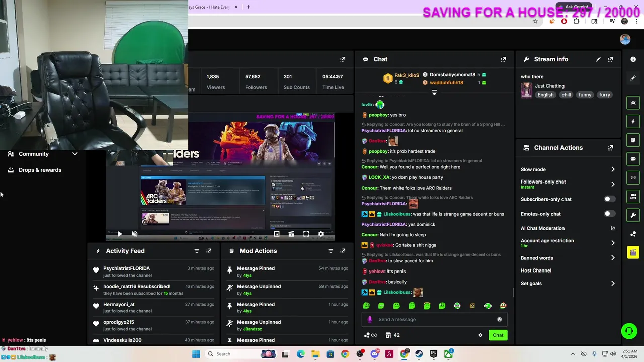Click the wrench quick action in sidebar
The image size is (644, 362).
pyautogui.click(x=633, y=215)
